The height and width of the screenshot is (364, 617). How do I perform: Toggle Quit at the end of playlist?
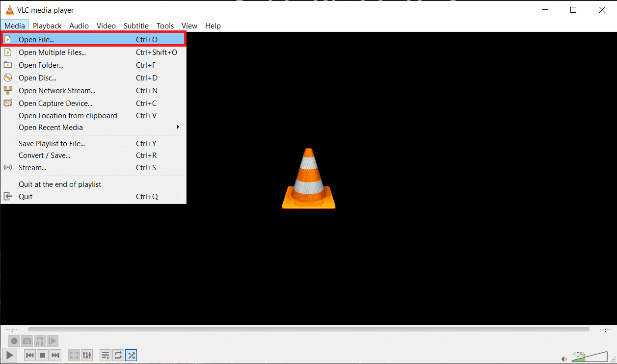click(93, 184)
